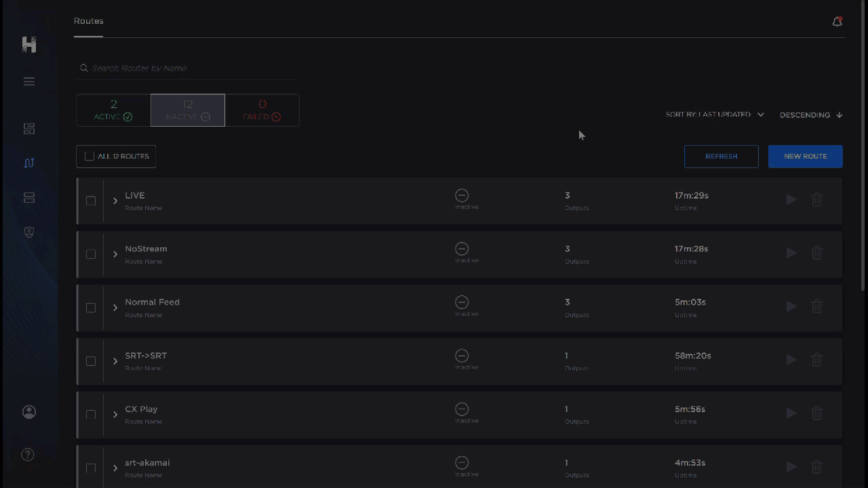868x488 pixels.
Task: Open the notifications bell
Action: click(837, 22)
